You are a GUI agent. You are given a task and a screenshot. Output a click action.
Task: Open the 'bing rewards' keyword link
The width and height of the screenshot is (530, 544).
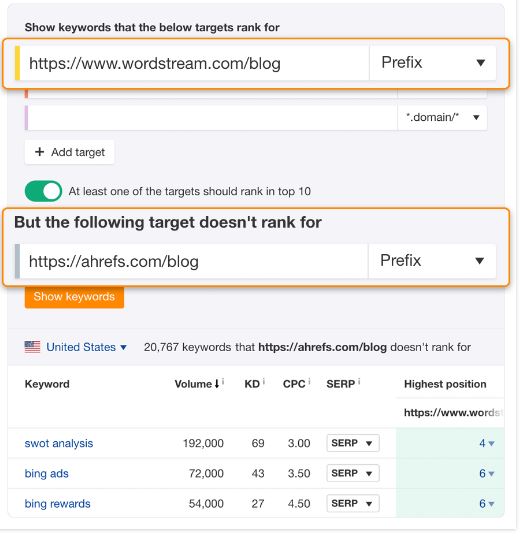(58, 504)
